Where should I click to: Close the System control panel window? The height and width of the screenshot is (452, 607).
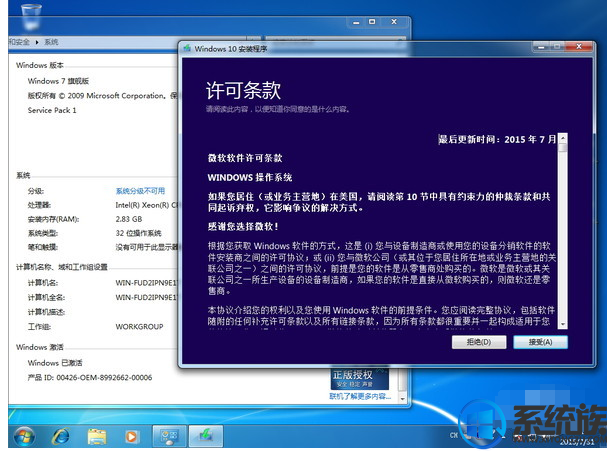(x=394, y=22)
